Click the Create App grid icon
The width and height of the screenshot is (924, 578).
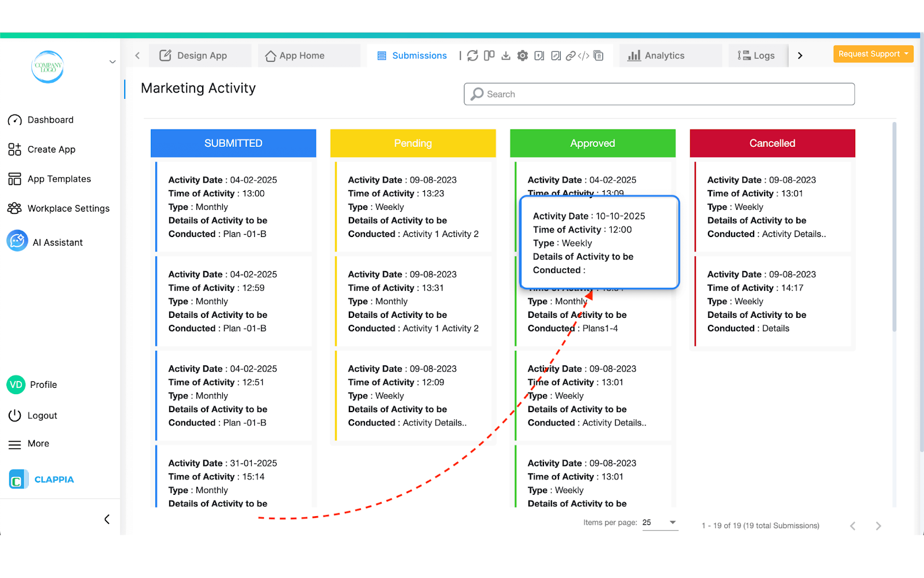pos(14,150)
